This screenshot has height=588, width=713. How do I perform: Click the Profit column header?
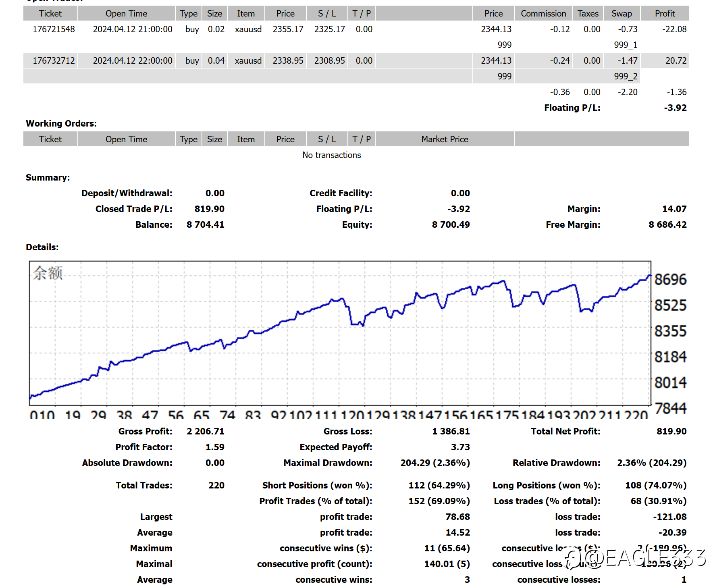[x=665, y=13]
